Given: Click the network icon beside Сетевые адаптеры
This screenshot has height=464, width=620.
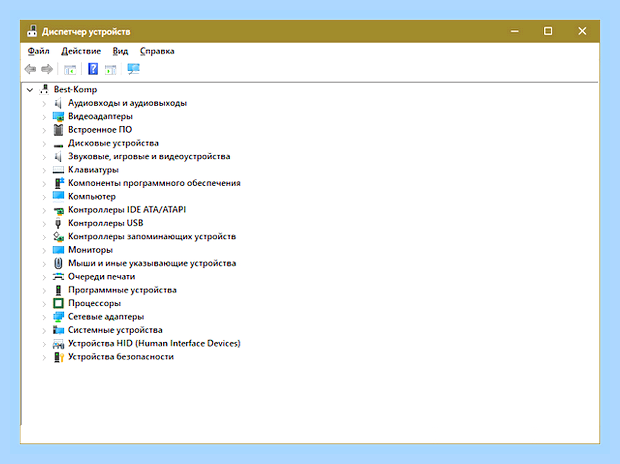Looking at the screenshot, I should pos(58,317).
